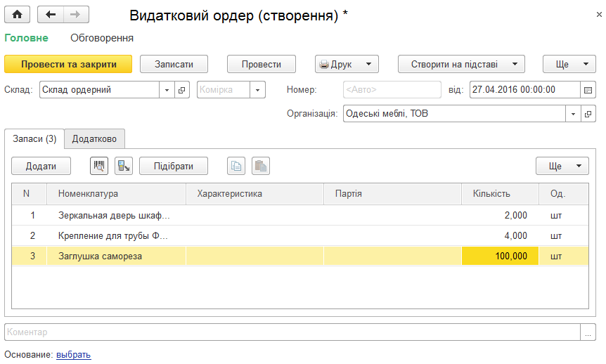This screenshot has height=364, width=606.
Task: Open the top Ще menu
Action: point(569,64)
